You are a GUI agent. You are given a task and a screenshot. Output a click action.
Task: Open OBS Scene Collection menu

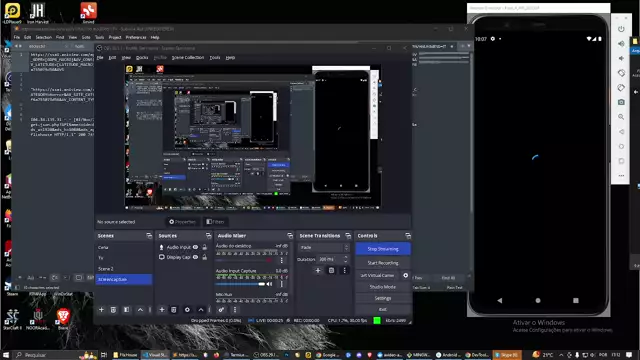click(188, 58)
